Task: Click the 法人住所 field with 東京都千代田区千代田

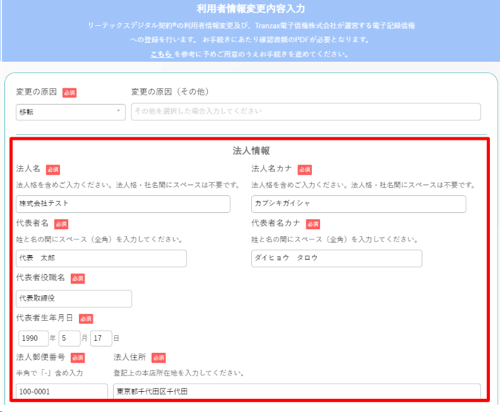Action: point(297,391)
